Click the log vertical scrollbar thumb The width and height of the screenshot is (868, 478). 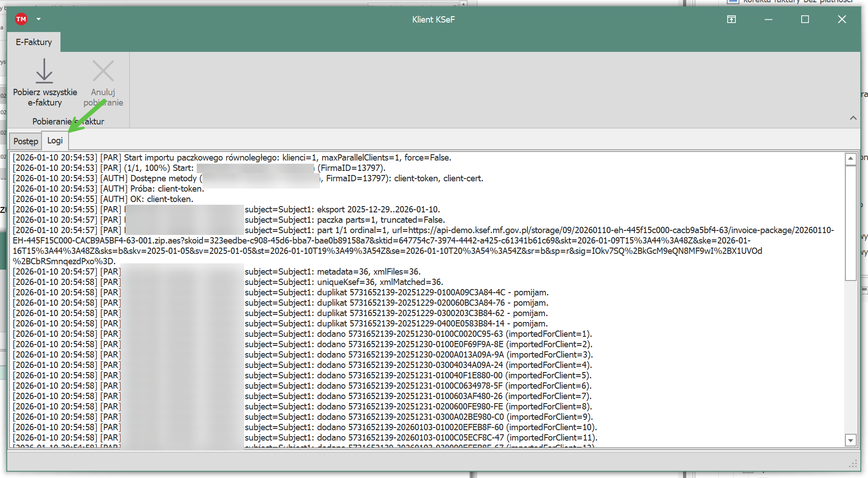click(850, 223)
